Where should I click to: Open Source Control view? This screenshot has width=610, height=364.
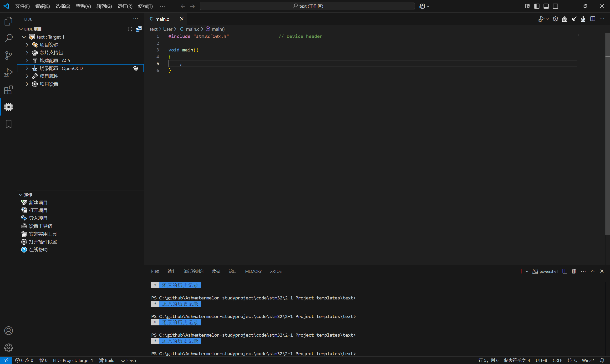[9, 56]
